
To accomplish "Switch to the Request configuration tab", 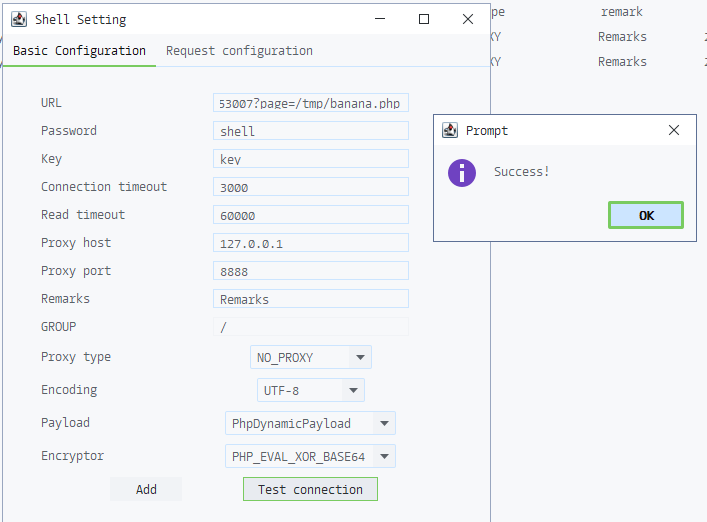I will click(x=239, y=51).
